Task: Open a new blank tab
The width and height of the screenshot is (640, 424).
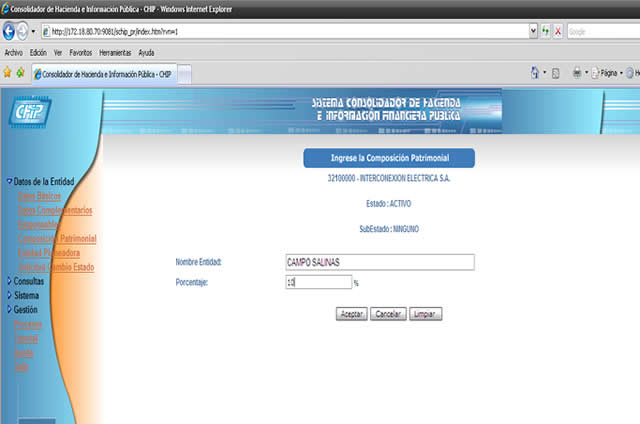Action: (x=184, y=75)
